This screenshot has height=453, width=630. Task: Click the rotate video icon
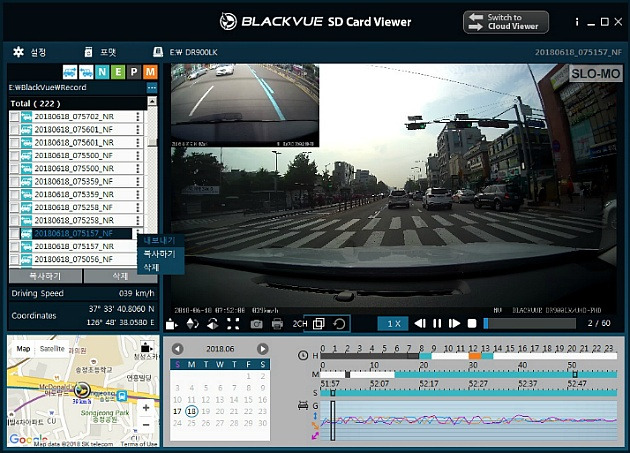coord(340,324)
